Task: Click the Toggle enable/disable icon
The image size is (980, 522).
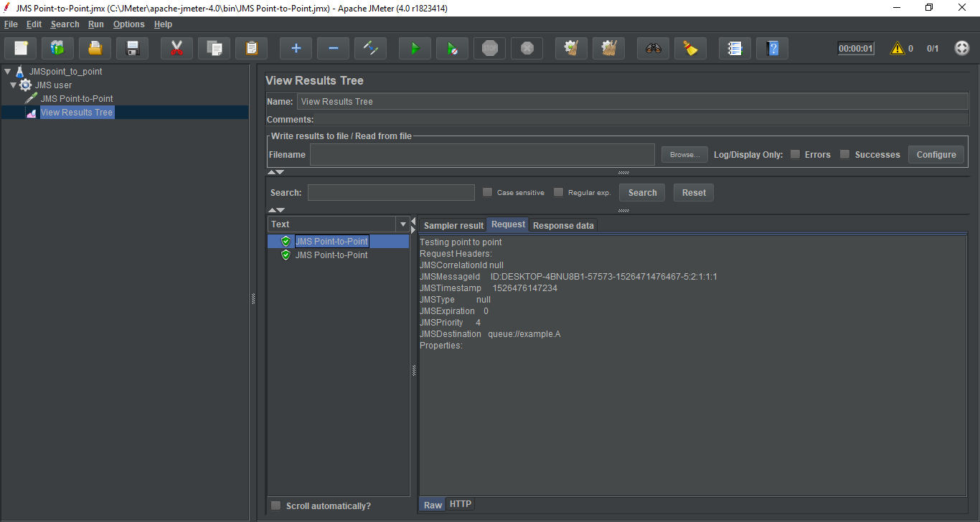Action: (x=371, y=48)
